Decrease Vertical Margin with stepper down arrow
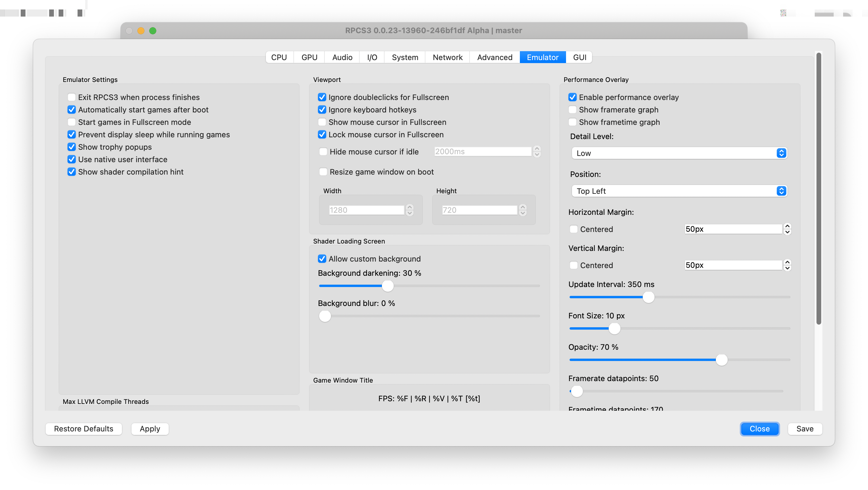868x490 pixels. pos(787,268)
